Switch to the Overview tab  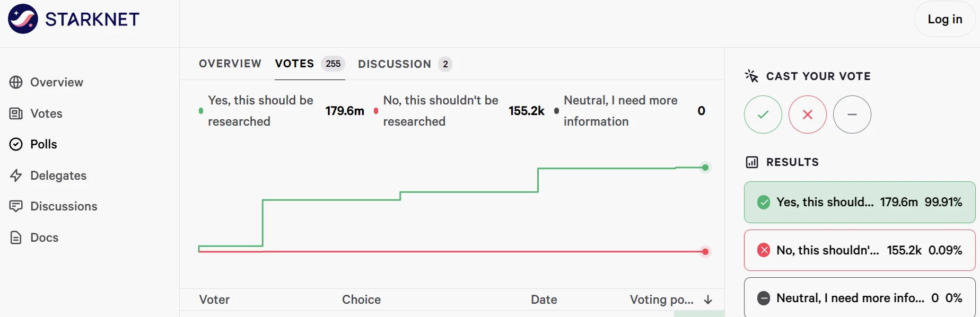pyautogui.click(x=230, y=64)
